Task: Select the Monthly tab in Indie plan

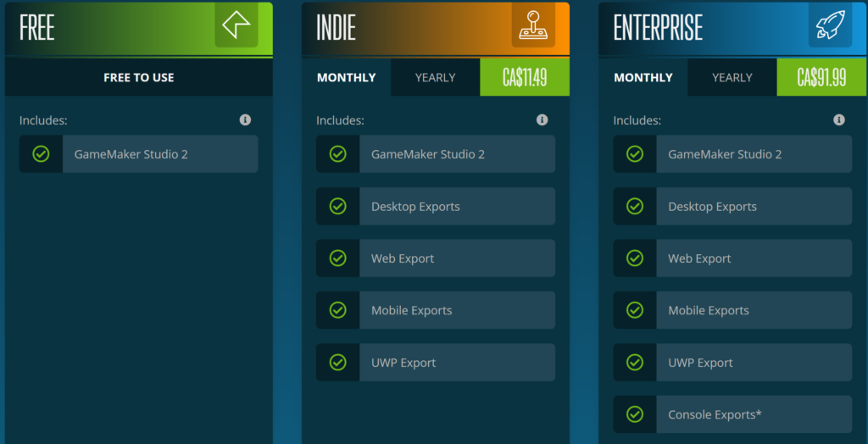Action: (x=346, y=77)
